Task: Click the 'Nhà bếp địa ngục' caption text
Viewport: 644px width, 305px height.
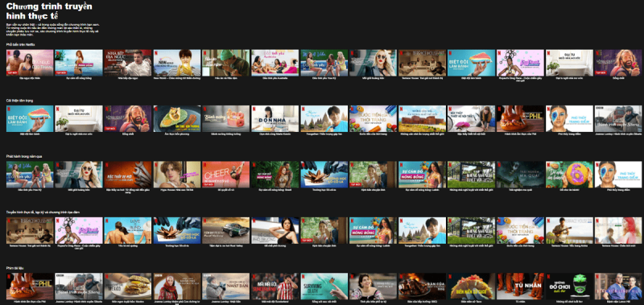Action: pyautogui.click(x=128, y=78)
